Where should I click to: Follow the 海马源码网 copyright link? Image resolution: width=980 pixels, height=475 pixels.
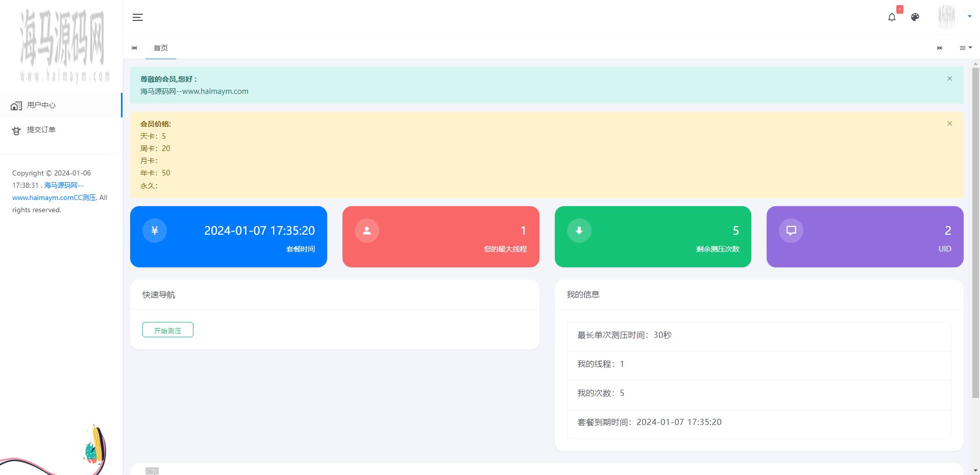(63, 186)
